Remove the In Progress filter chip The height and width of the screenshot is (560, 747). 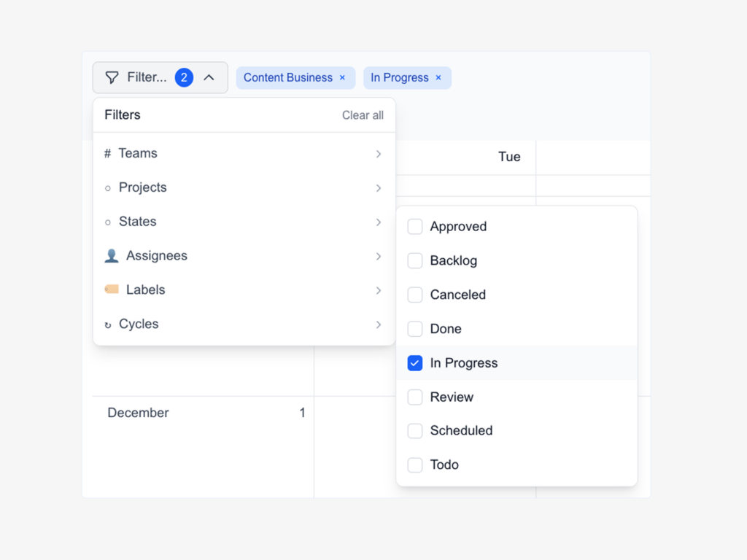[438, 78]
